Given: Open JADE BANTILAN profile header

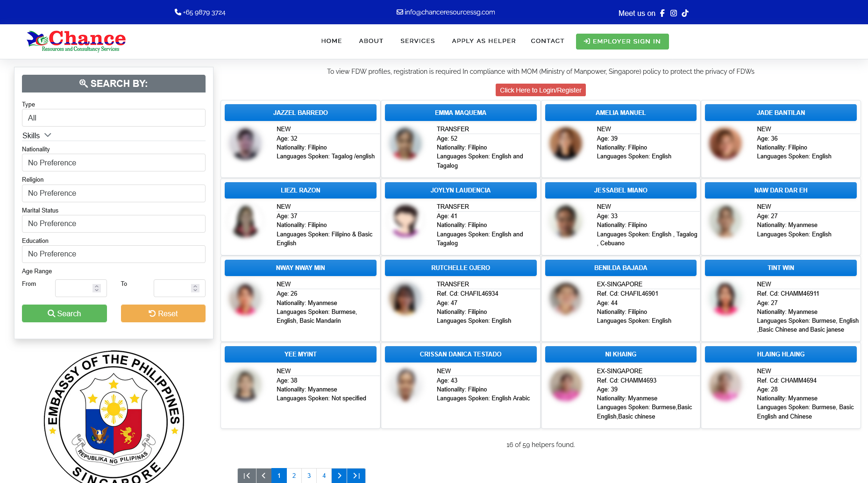Looking at the screenshot, I should (781, 113).
